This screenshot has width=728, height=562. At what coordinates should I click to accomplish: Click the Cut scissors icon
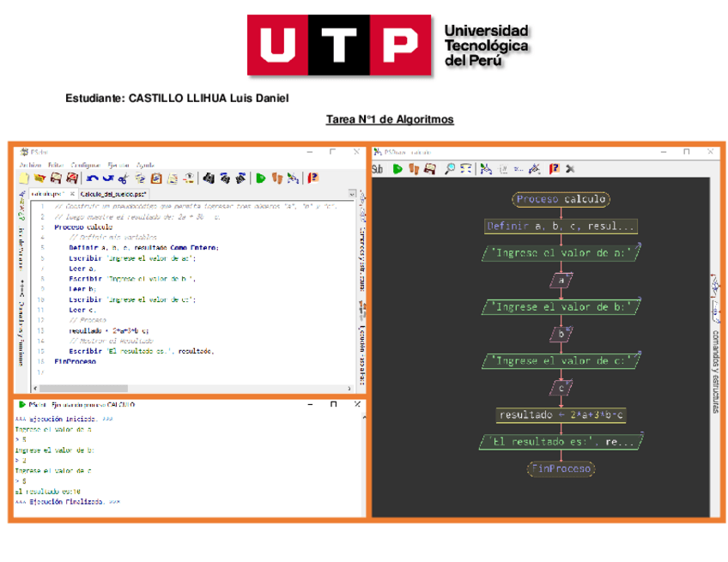124,178
